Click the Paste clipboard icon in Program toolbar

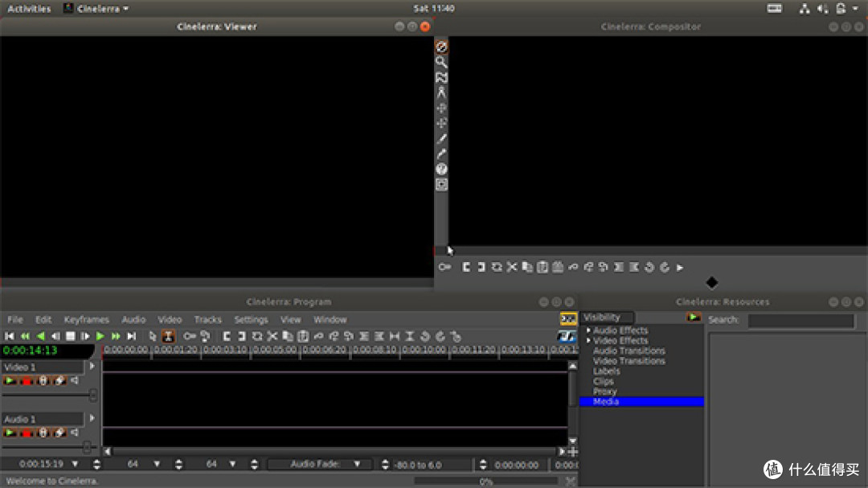point(303,336)
